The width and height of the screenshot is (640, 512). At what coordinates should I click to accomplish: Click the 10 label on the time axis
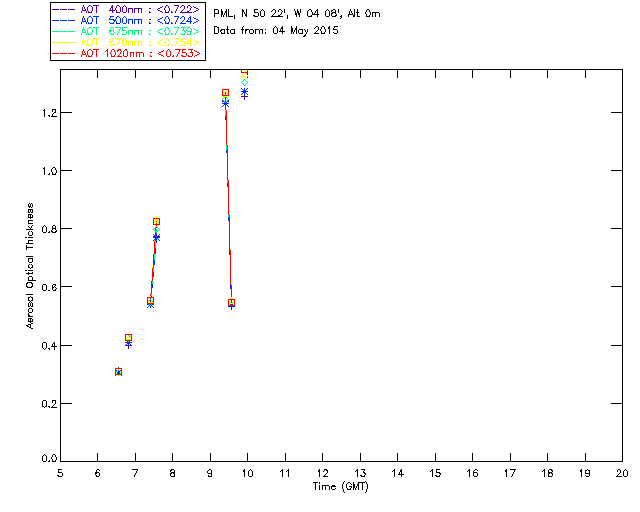(x=247, y=473)
